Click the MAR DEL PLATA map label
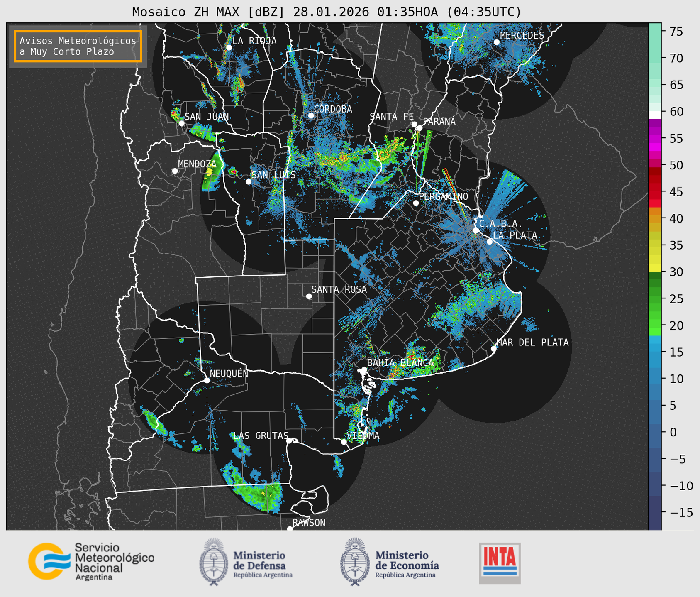Screen dimensions: 700x597 click(x=532, y=342)
